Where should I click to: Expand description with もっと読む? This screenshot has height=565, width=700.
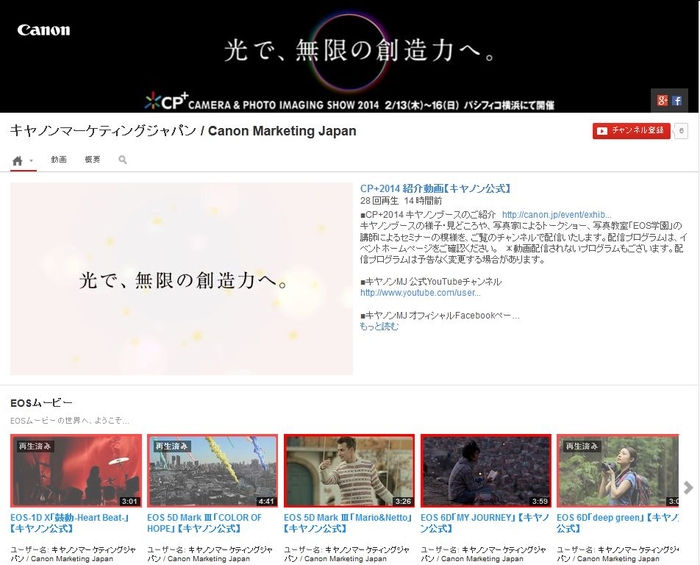click(x=379, y=327)
